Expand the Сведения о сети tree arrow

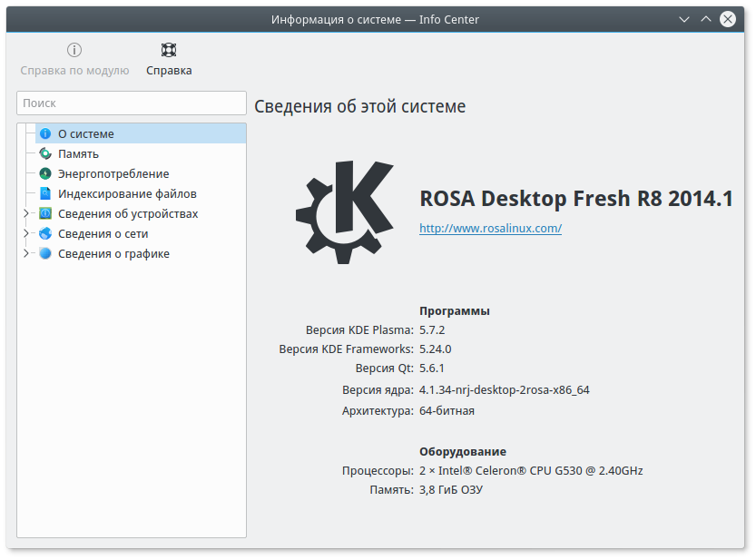[26, 234]
